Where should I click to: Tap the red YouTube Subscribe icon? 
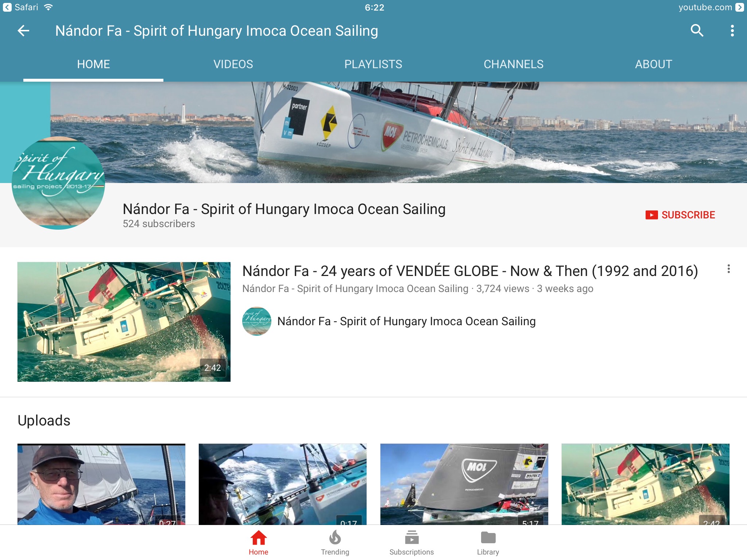651,215
